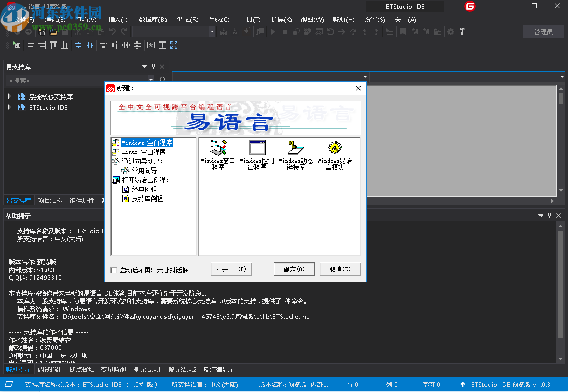Click the Run (play) toolbar icon

272,32
